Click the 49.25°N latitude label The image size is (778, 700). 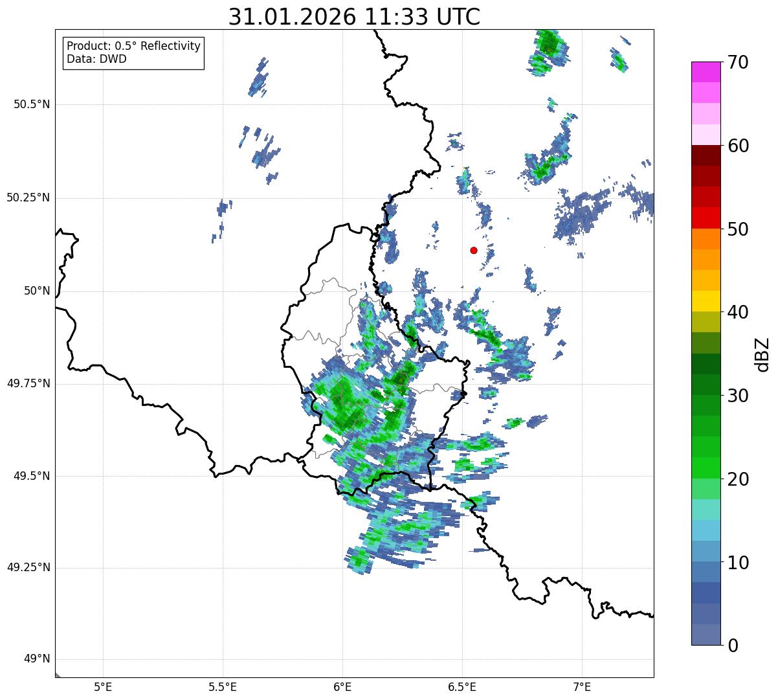point(28,568)
